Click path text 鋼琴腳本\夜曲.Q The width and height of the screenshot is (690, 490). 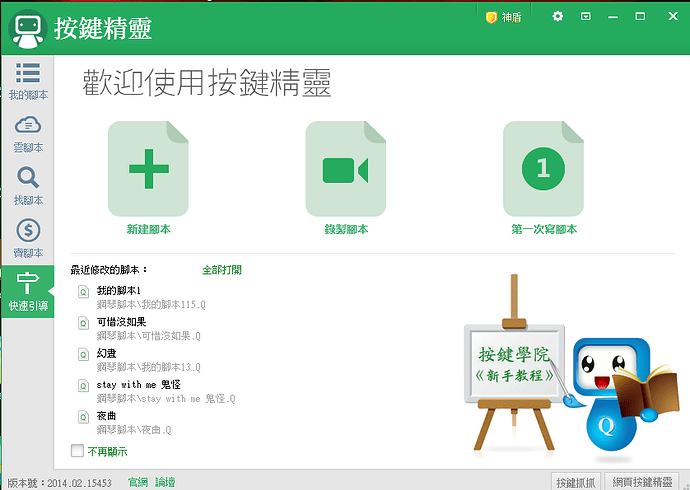(134, 430)
